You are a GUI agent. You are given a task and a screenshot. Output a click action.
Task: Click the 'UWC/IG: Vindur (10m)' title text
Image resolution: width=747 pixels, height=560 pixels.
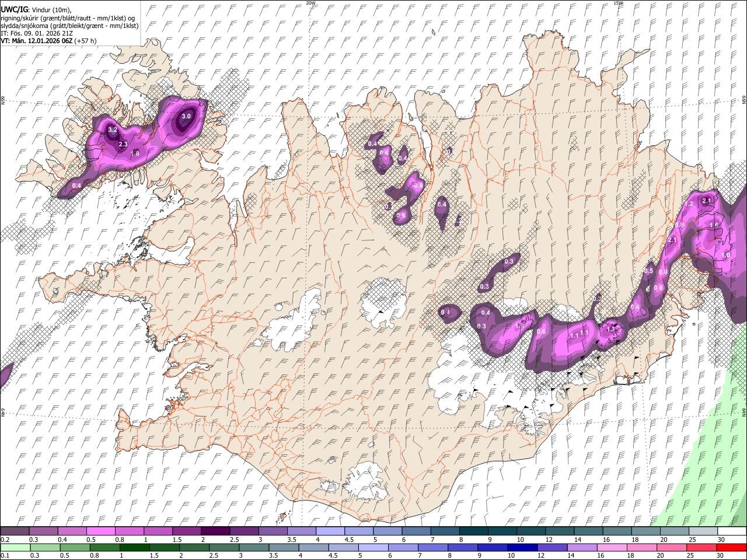pyautogui.click(x=36, y=10)
